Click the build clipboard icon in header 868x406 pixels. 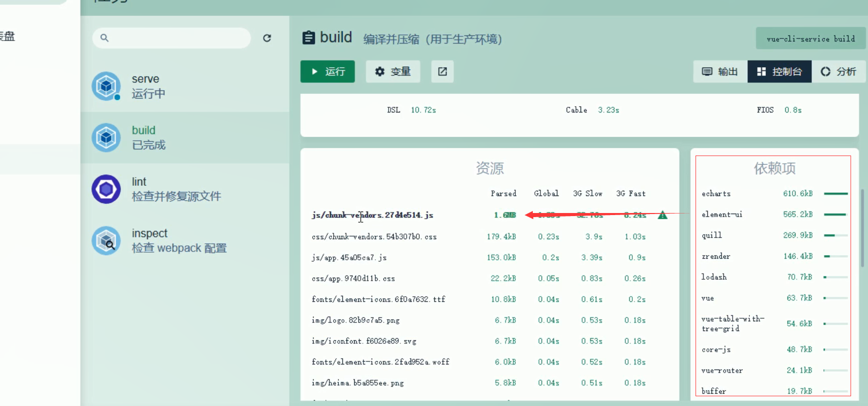tap(308, 38)
